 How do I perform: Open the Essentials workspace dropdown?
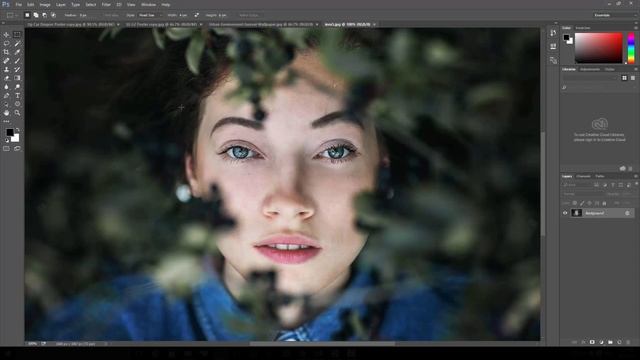(615, 15)
